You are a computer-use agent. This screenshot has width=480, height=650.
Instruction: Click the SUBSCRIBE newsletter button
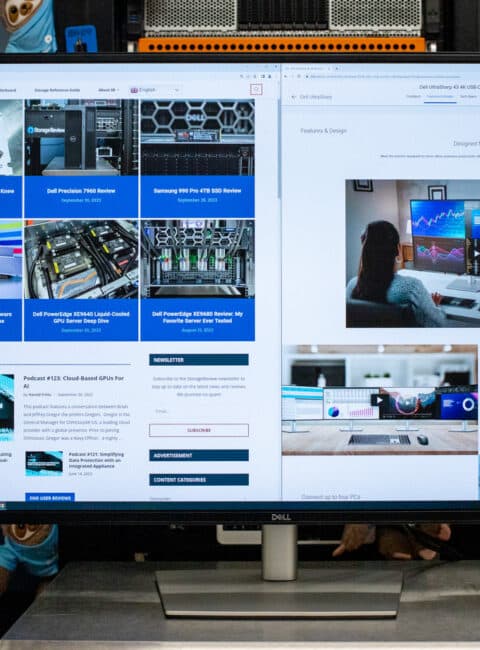tap(199, 430)
